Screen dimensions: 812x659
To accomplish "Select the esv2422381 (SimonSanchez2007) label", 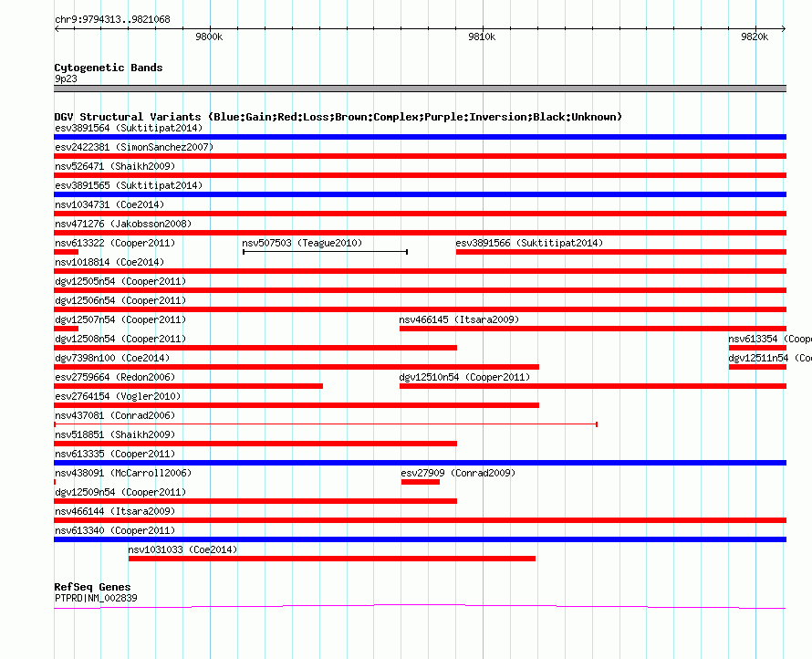I will pos(134,147).
